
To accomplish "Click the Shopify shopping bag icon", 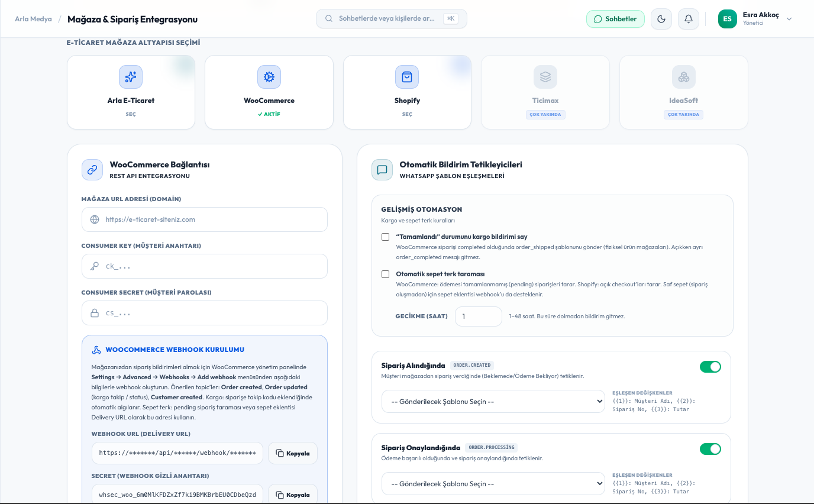I will pyautogui.click(x=407, y=77).
